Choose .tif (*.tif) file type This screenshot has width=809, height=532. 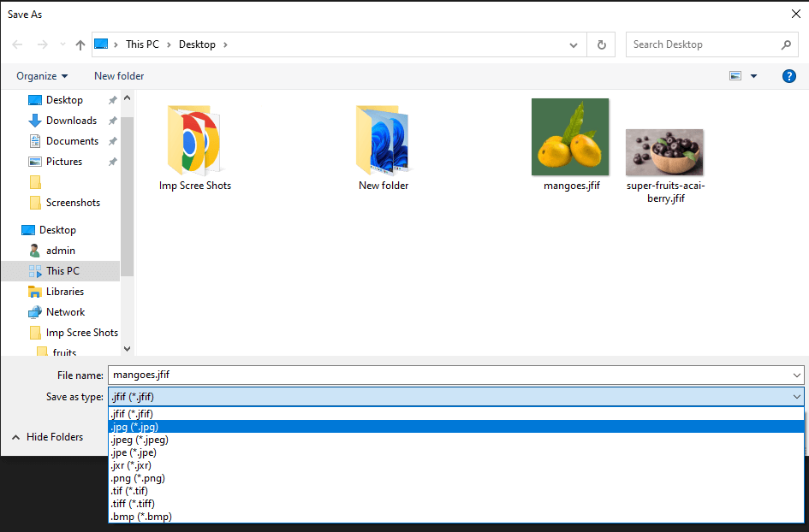coord(456,491)
